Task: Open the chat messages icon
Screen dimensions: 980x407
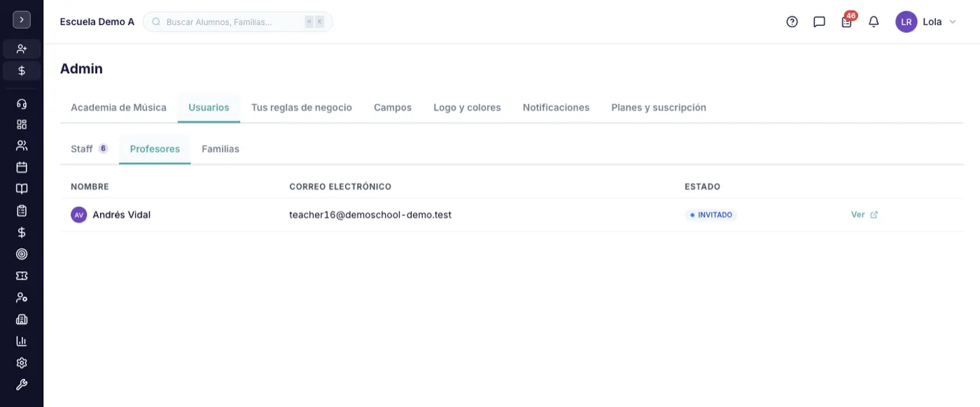Action: click(x=819, y=22)
